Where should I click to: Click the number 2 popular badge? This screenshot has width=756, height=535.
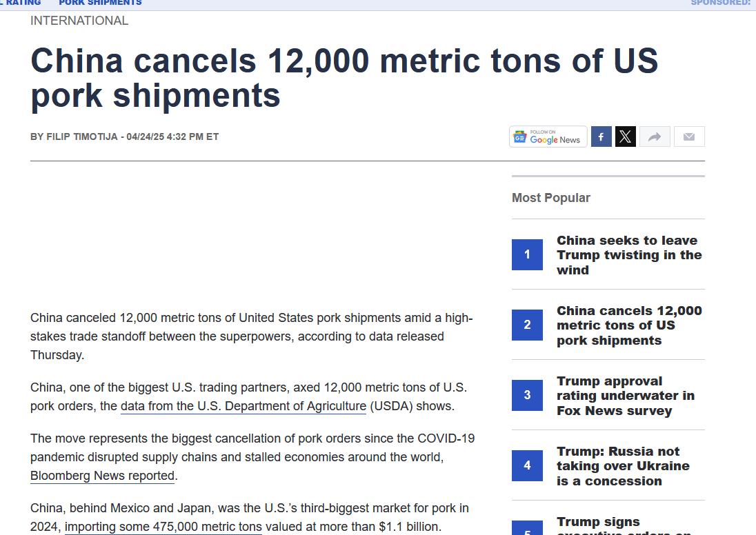coord(527,325)
